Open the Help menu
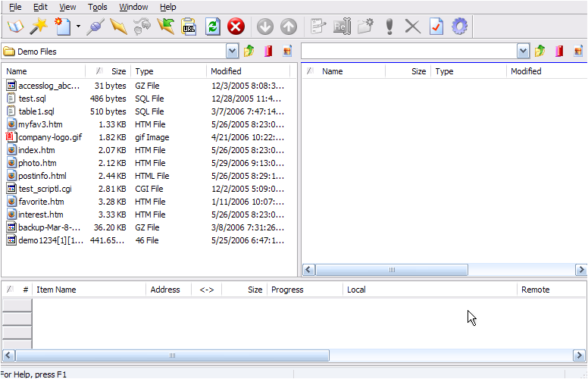The width and height of the screenshot is (588, 379). pyautogui.click(x=167, y=7)
